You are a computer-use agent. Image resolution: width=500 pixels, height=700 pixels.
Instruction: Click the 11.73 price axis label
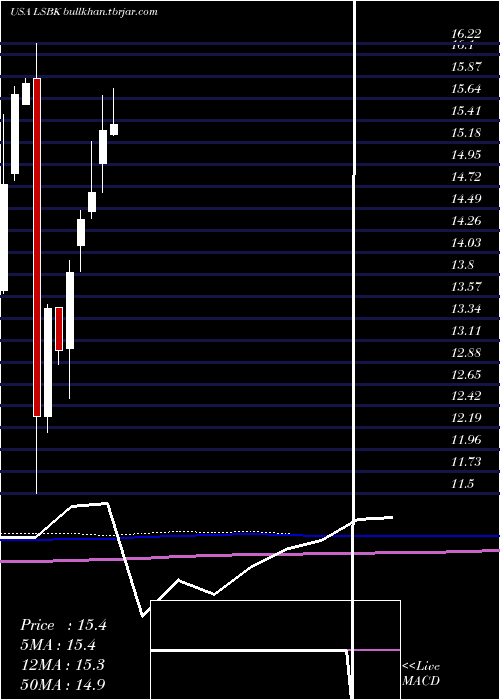(466, 462)
